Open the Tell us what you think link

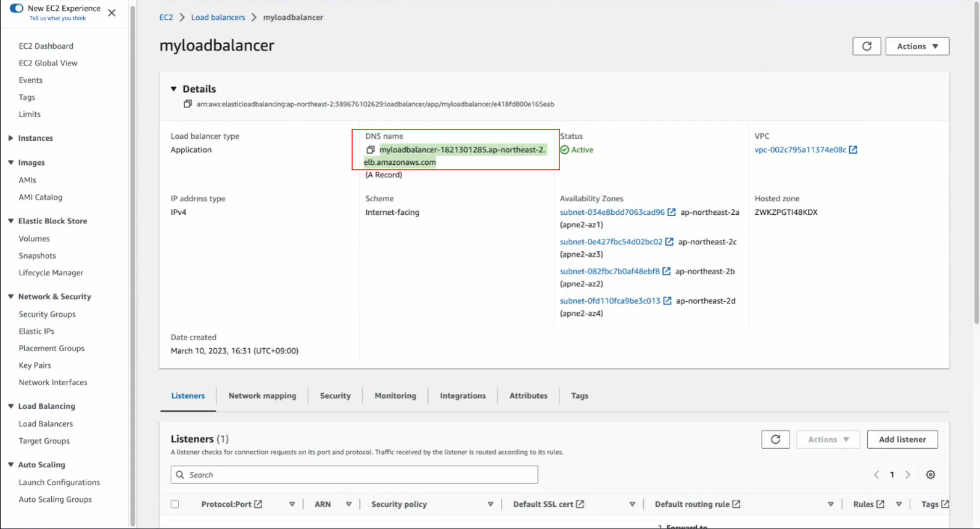(x=57, y=19)
